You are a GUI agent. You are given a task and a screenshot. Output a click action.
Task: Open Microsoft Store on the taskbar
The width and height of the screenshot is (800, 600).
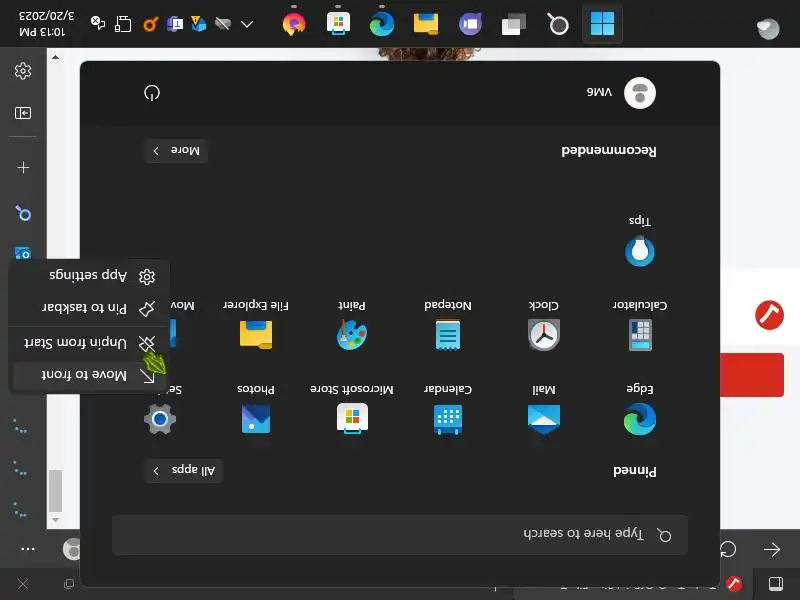[338, 24]
